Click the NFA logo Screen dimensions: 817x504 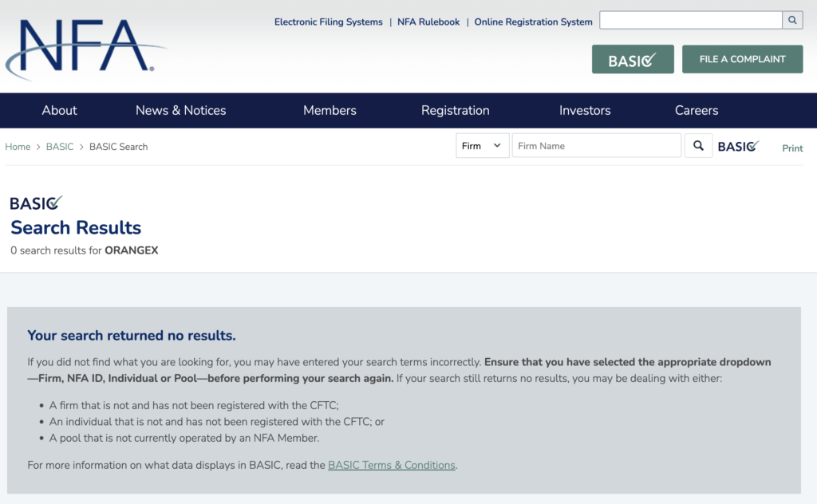86,49
